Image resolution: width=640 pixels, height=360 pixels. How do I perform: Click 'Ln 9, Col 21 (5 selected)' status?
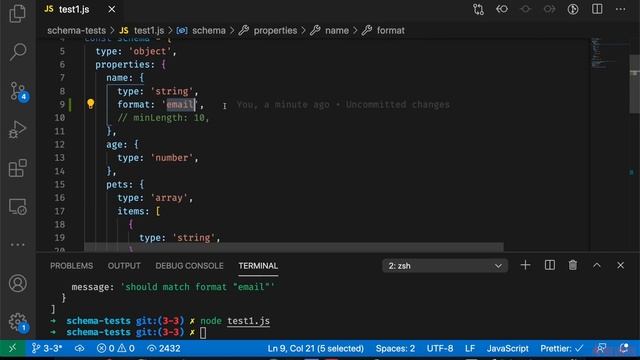coord(316,348)
